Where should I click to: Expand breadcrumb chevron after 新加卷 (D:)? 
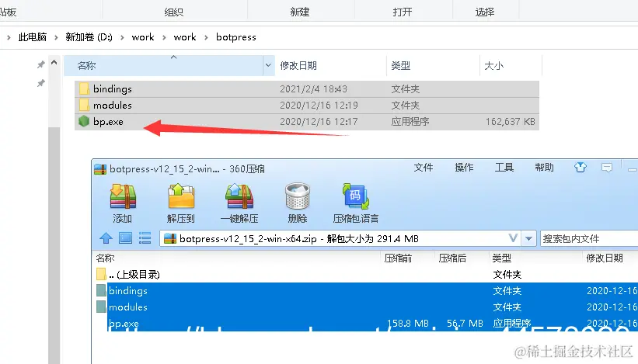pyautogui.click(x=122, y=37)
